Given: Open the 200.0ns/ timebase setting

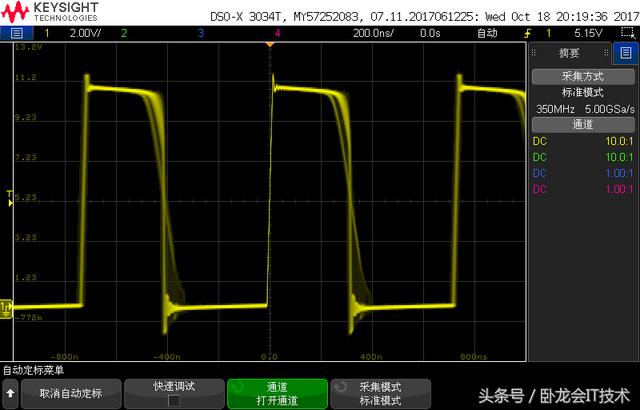Looking at the screenshot, I should pos(371,33).
